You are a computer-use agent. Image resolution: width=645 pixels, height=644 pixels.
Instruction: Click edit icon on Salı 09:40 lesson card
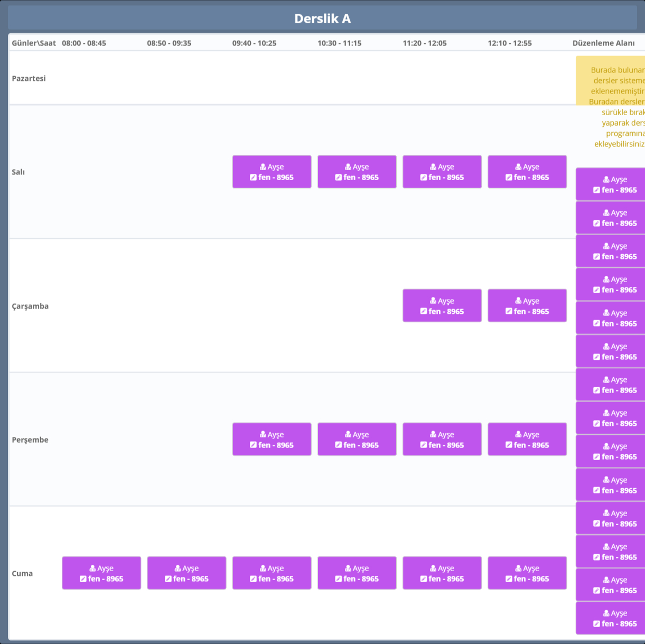[x=253, y=178]
